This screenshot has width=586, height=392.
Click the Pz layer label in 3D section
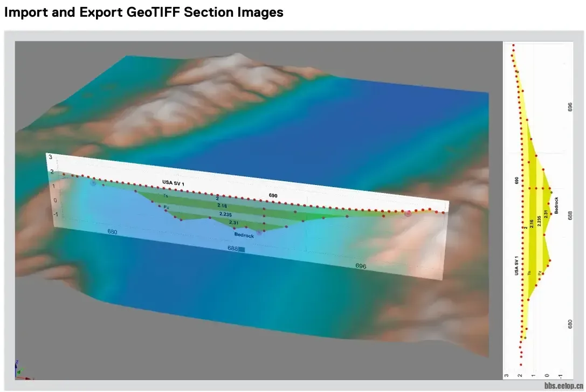click(x=167, y=207)
